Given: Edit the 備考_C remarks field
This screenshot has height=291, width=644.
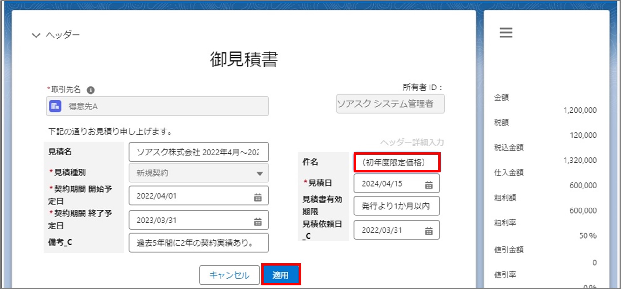Looking at the screenshot, I should point(199,243).
